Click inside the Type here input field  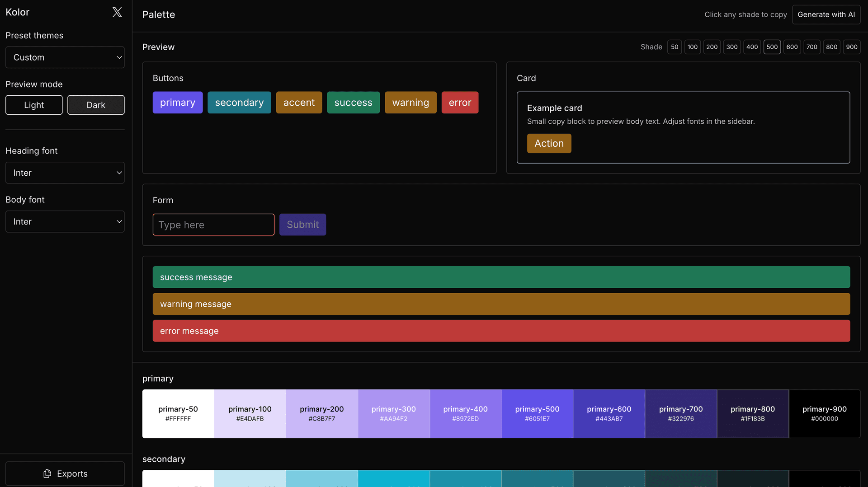coord(213,225)
